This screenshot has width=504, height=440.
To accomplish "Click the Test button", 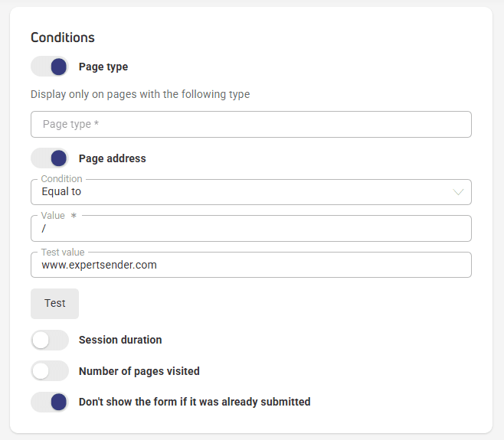I will pos(54,304).
